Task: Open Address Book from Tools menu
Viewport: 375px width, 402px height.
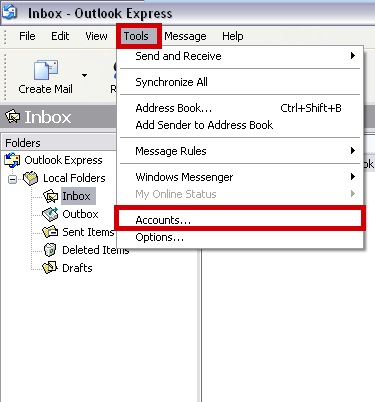Action: coord(240,108)
